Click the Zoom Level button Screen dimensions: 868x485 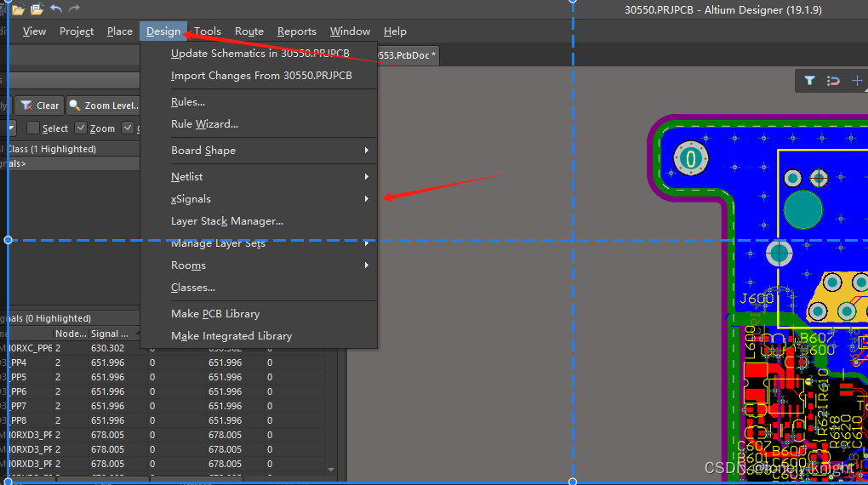(104, 106)
